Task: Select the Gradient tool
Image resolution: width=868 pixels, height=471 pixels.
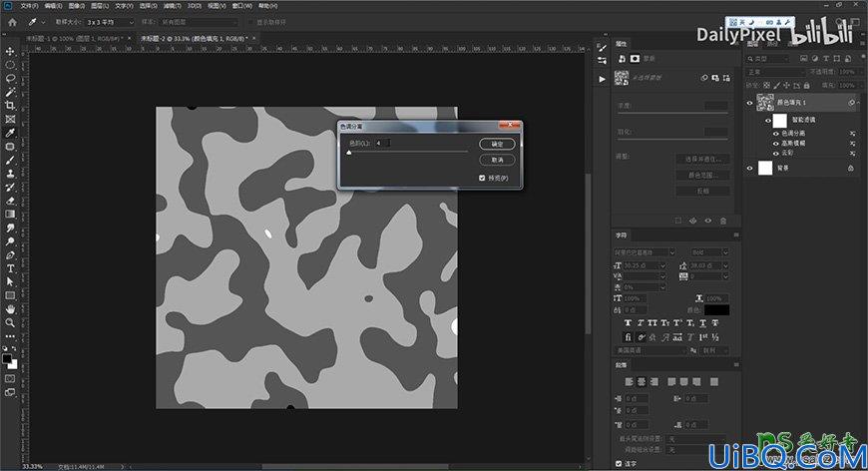Action: (10, 215)
